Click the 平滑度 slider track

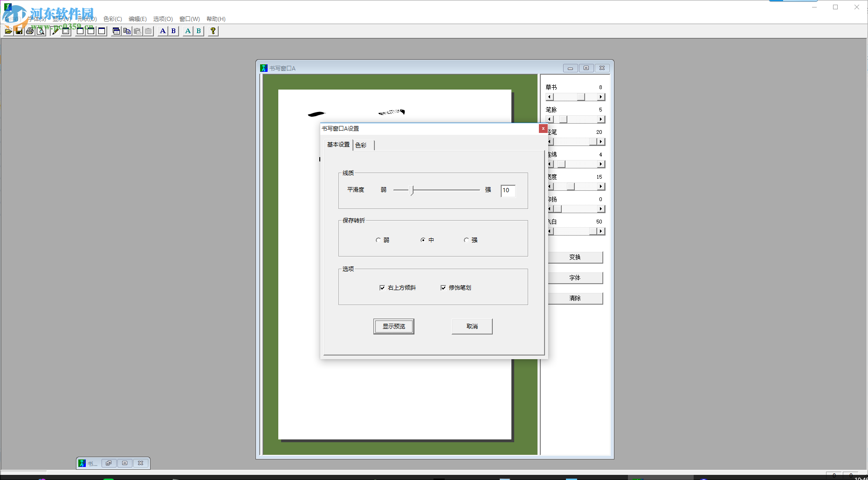point(436,190)
